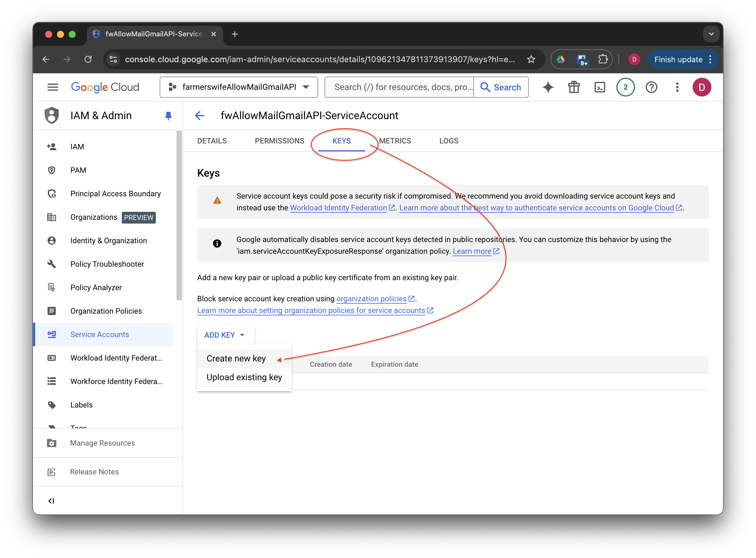Activate the Cloud Shell terminal icon
Viewport: 756px width, 558px height.
(x=600, y=87)
